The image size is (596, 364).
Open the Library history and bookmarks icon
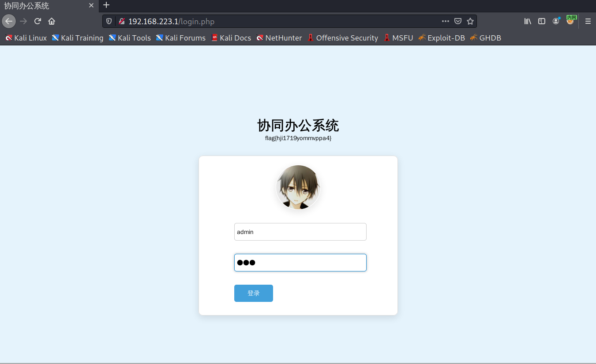(528, 21)
